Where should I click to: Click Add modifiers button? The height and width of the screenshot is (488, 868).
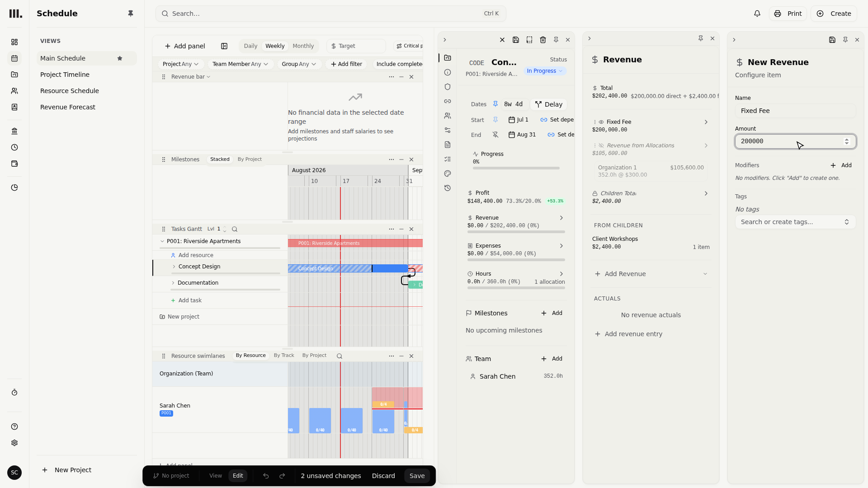[841, 165]
